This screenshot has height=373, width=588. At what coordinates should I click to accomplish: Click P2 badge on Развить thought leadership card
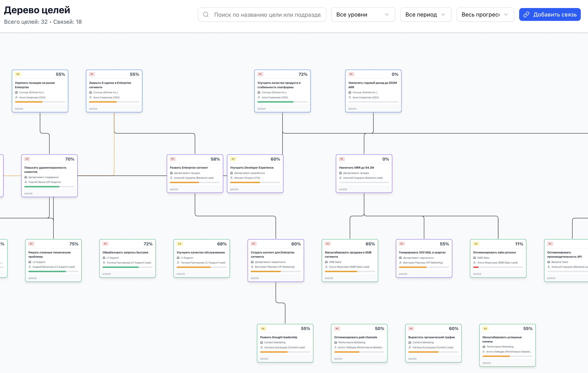point(263,329)
